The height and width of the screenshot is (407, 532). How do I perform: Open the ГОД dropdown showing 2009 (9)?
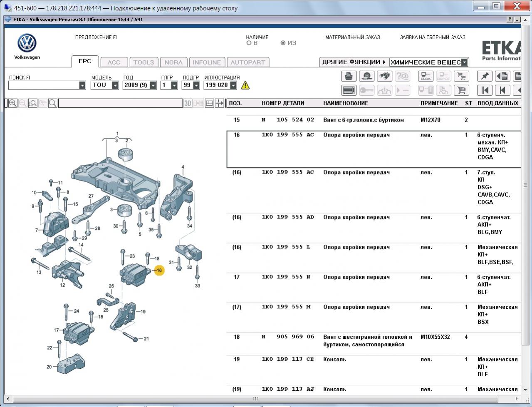(x=153, y=85)
